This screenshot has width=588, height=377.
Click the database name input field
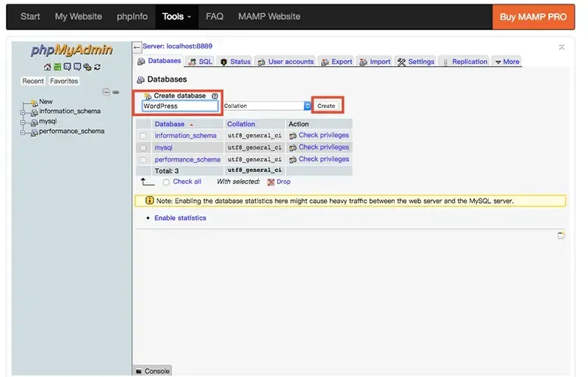180,106
